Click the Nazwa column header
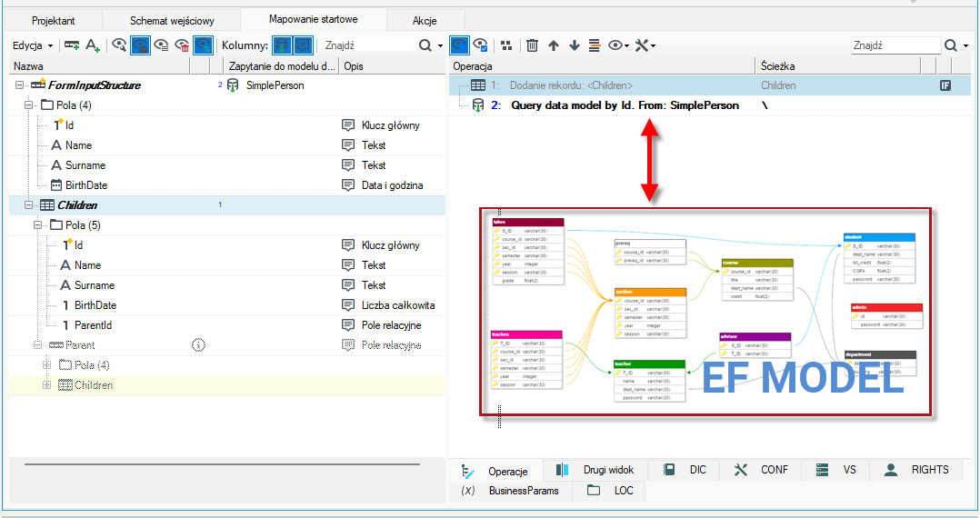980x518 pixels. point(100,65)
